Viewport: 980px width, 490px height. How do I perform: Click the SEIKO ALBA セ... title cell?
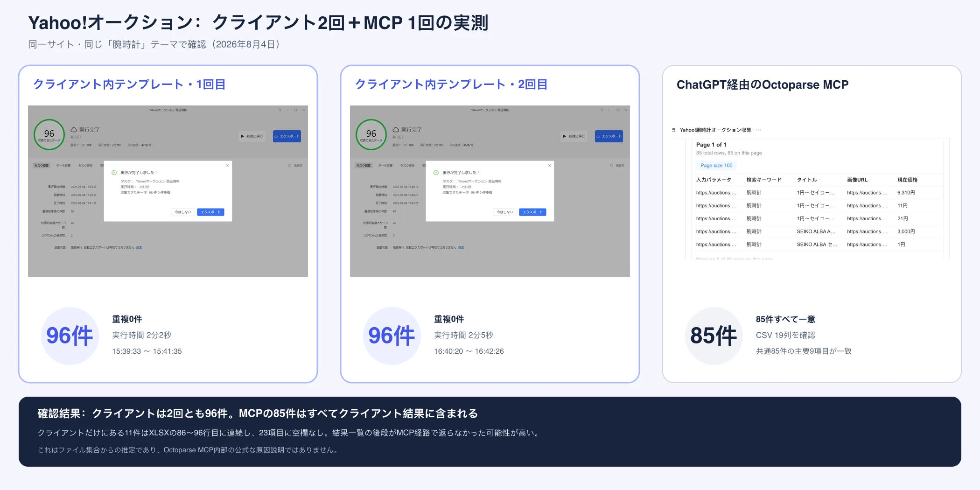817,245
